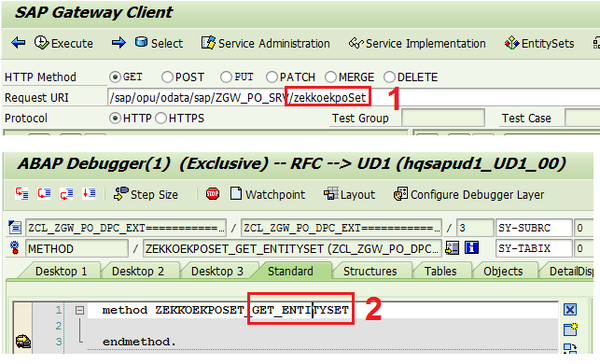The image size is (600, 364).
Task: Open Service Implementation
Action: click(417, 43)
